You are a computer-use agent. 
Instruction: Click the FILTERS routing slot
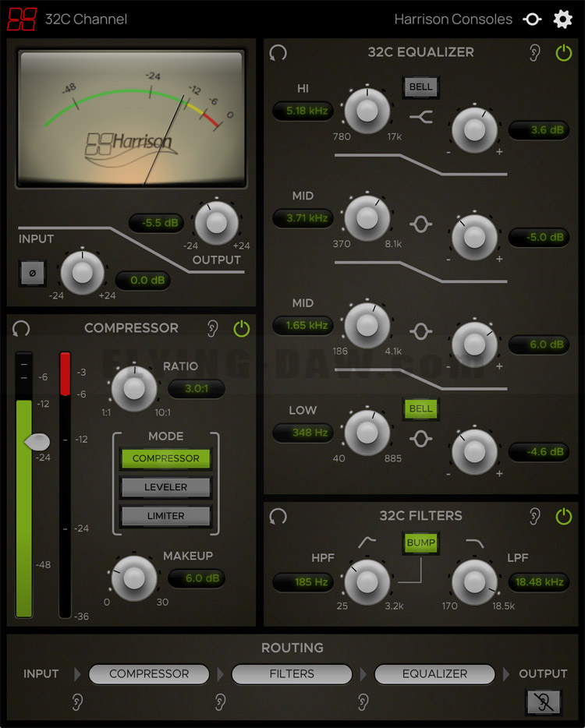[x=292, y=673]
